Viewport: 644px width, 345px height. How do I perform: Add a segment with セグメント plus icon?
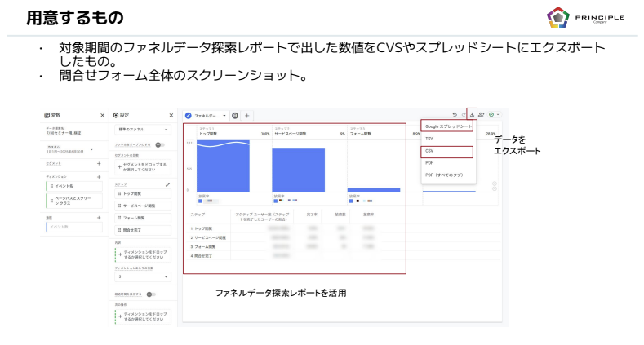coord(99,163)
